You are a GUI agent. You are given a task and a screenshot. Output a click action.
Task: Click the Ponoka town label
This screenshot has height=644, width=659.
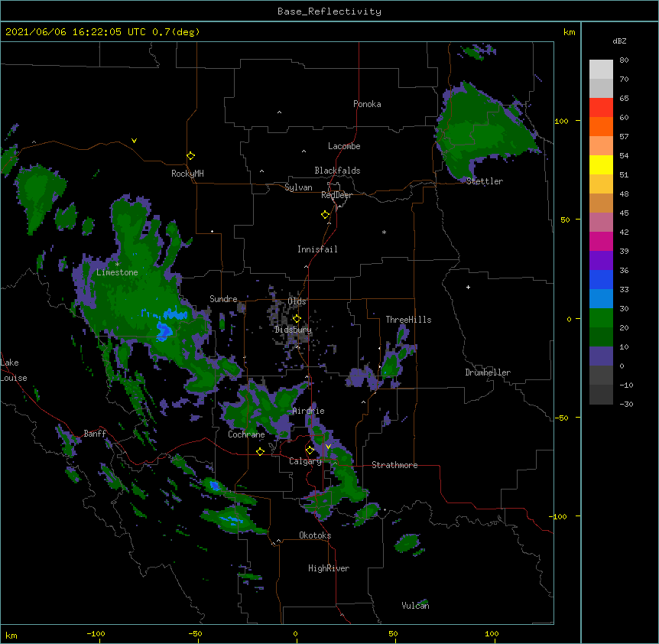pos(367,104)
